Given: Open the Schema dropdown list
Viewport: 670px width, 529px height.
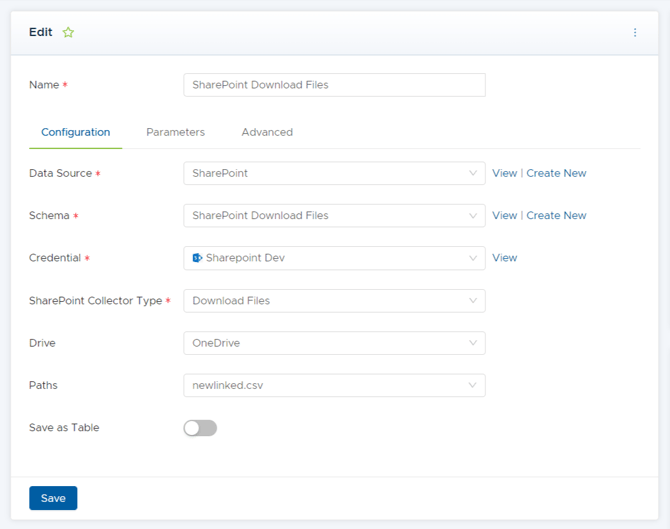Looking at the screenshot, I should (x=334, y=216).
